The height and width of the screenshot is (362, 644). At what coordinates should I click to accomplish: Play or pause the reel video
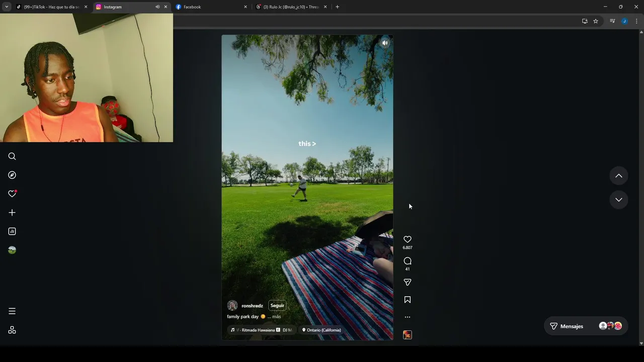(x=307, y=188)
